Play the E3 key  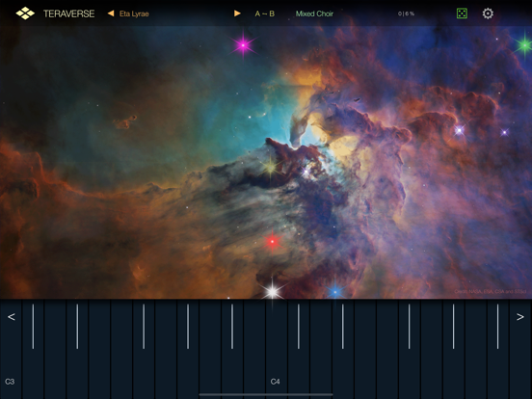[99, 350]
